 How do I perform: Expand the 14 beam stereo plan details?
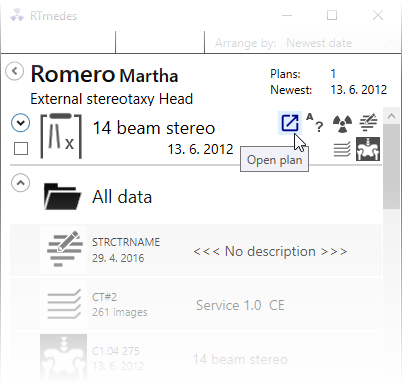click(x=21, y=123)
